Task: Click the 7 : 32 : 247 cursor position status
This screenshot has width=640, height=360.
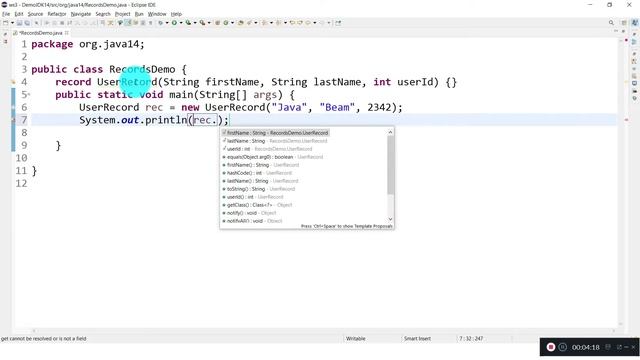Action: click(471, 339)
